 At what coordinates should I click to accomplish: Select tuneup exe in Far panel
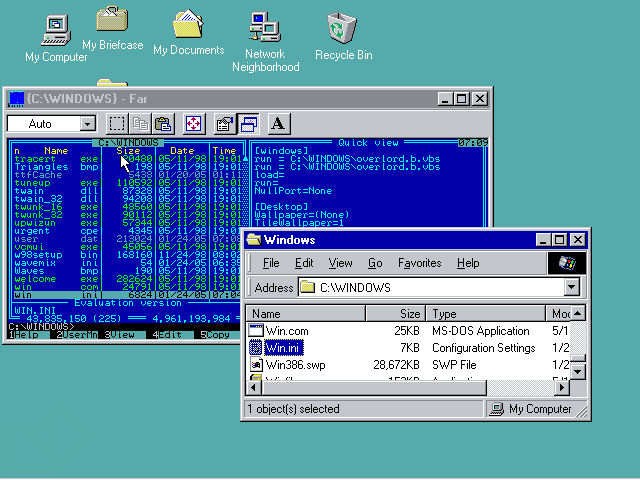point(56,183)
